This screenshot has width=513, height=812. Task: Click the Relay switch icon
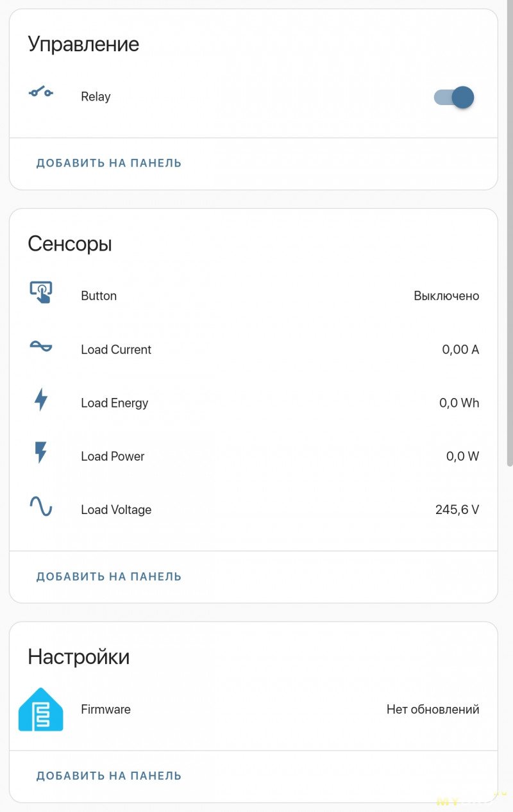point(41,93)
